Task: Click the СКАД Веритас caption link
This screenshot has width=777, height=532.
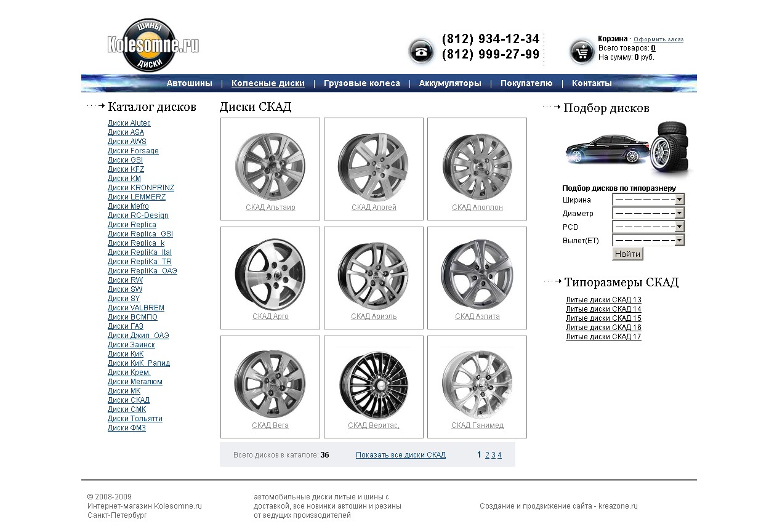Action: pos(374,425)
